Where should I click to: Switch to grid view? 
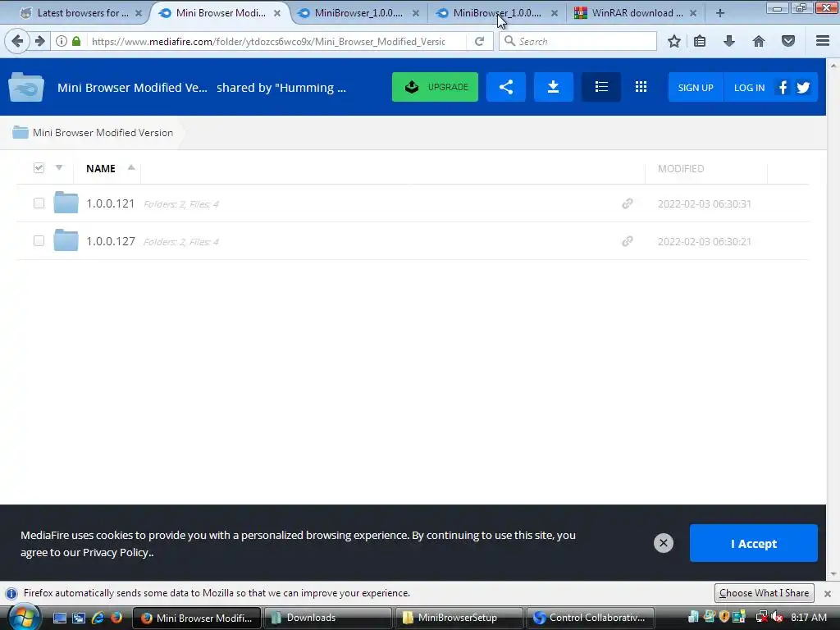click(x=641, y=87)
